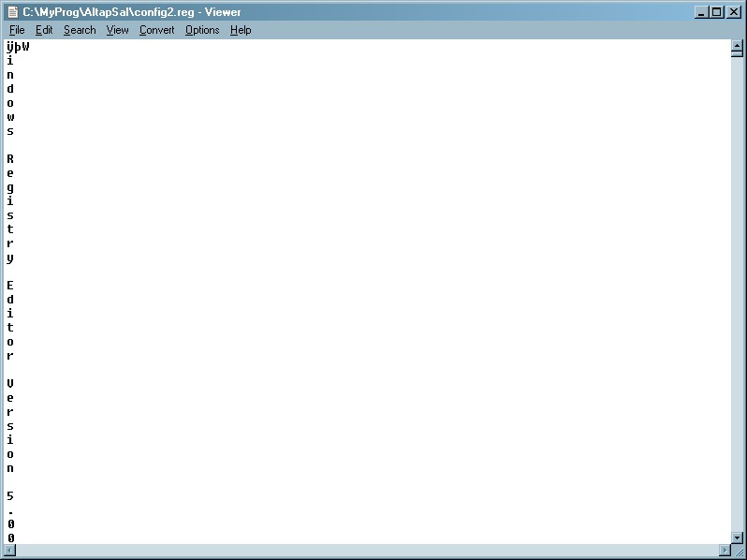Image resolution: width=747 pixels, height=560 pixels.
Task: Click the document icon in title bar
Action: coord(13,12)
